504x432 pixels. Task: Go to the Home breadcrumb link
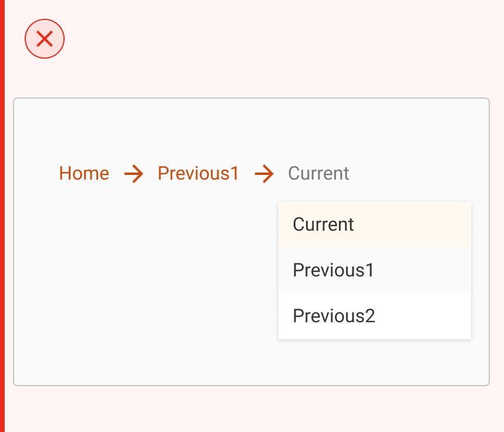tap(84, 174)
